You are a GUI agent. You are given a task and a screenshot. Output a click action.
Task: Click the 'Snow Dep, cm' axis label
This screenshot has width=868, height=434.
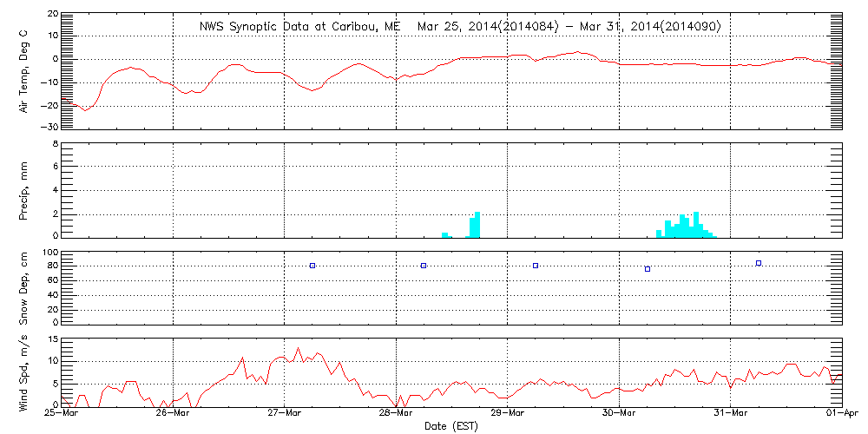pyautogui.click(x=24, y=286)
